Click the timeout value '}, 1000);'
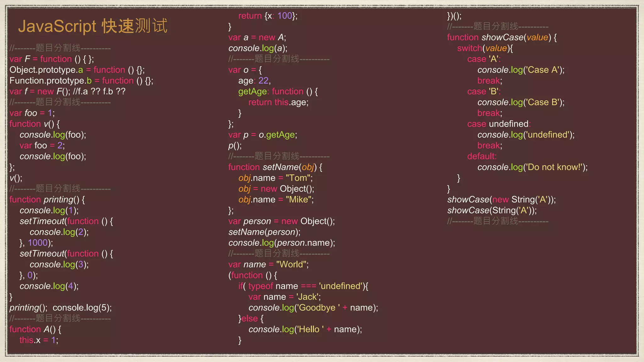This screenshot has height=362, width=644. 36,243
